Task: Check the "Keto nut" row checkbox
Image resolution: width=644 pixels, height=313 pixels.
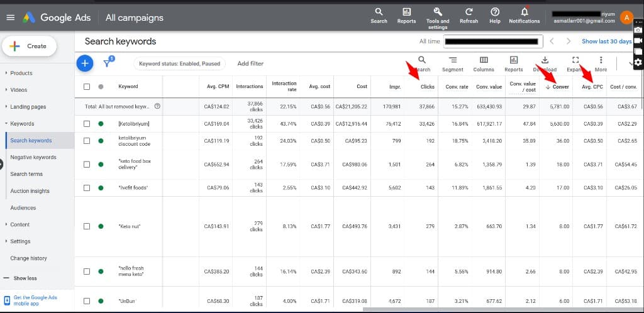Action: (87, 226)
